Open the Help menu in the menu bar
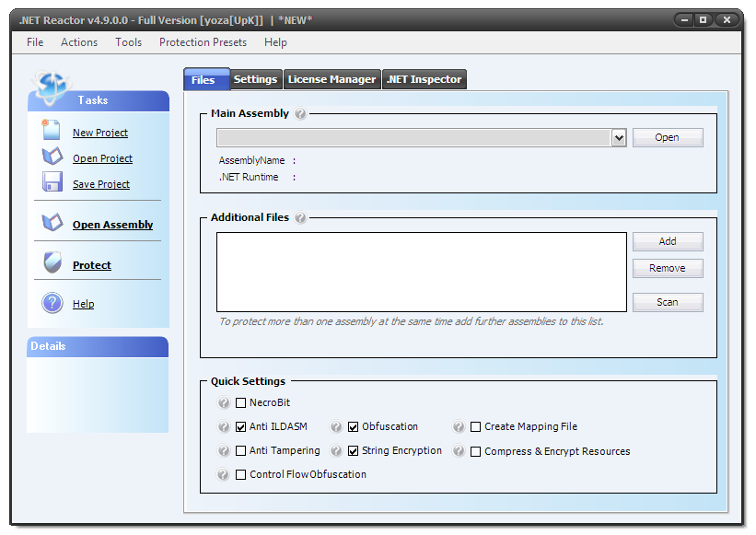The image size is (756, 535). tap(275, 42)
